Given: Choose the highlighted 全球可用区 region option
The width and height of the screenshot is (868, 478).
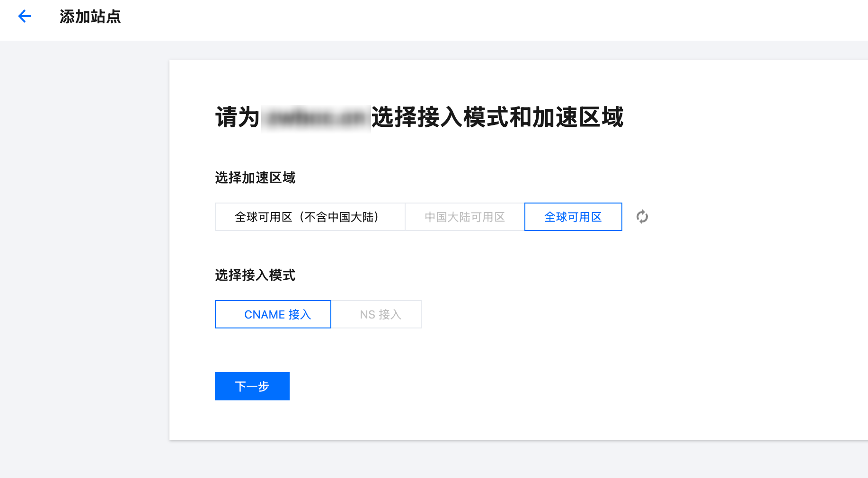Looking at the screenshot, I should click(573, 217).
